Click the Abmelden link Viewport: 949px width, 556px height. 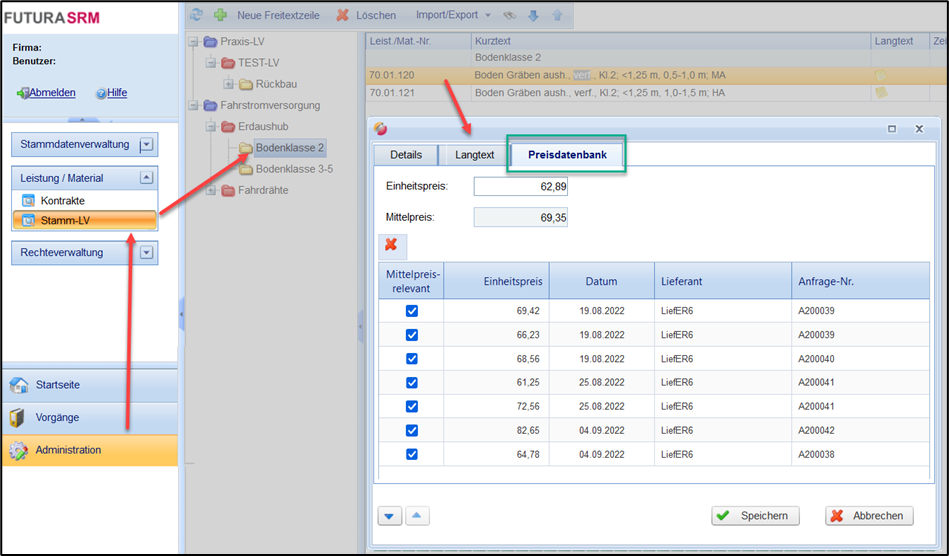(51, 93)
